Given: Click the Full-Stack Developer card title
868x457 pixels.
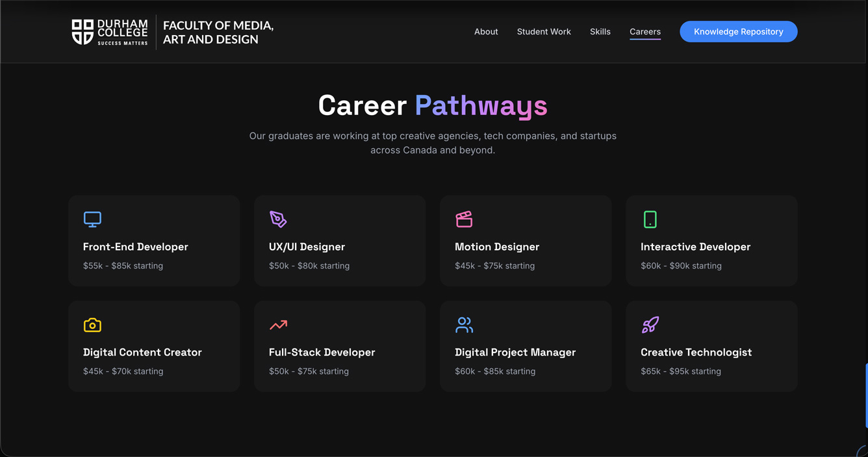Looking at the screenshot, I should (322, 352).
